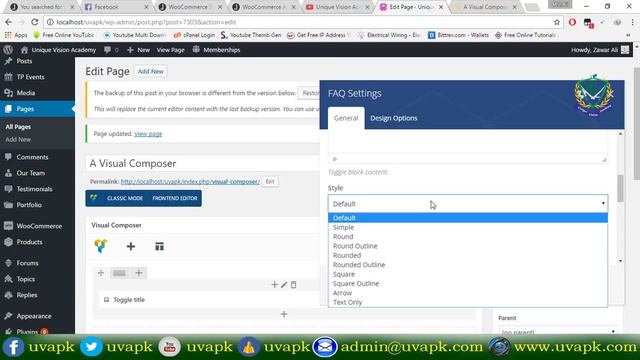Open Portfolio in the sidebar
Screen dimensions: 640x360
coord(29,204)
